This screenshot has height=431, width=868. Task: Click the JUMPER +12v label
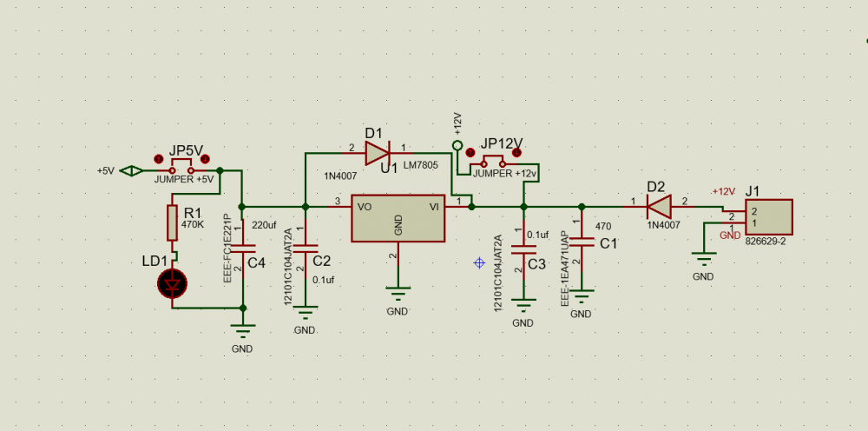(504, 174)
